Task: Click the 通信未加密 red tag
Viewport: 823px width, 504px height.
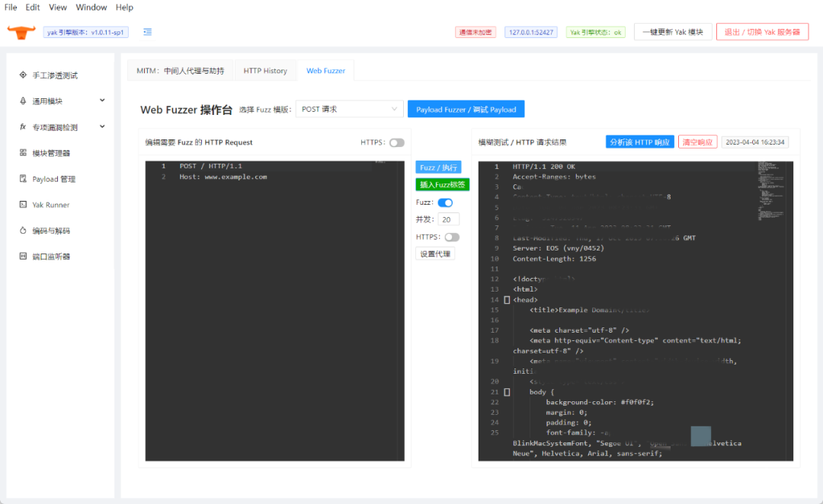Action: tap(476, 33)
